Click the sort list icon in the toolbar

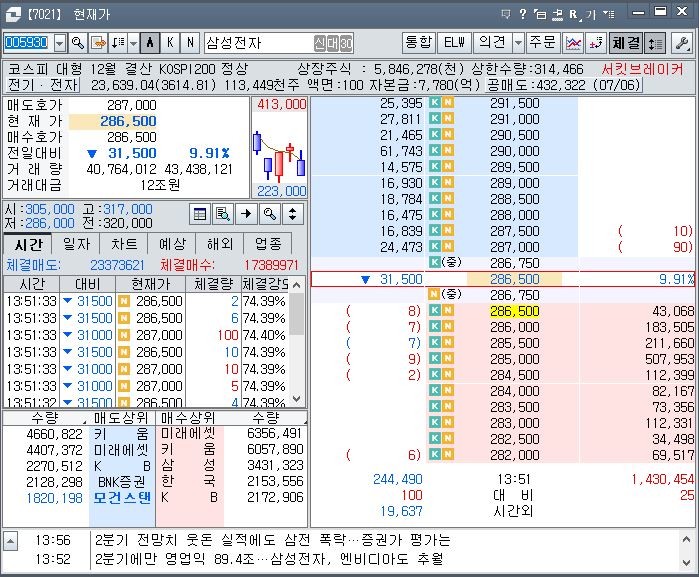[x=118, y=43]
